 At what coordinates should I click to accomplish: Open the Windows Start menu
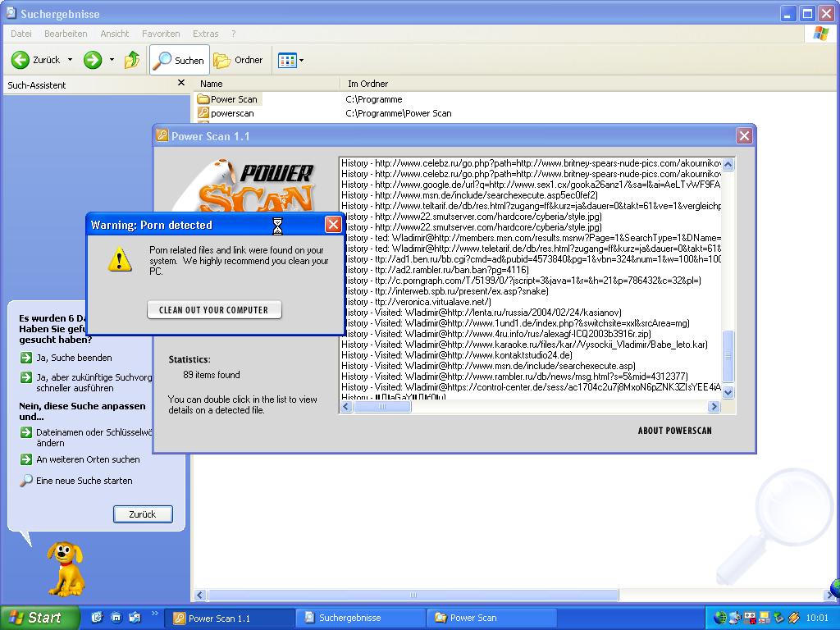point(39,618)
